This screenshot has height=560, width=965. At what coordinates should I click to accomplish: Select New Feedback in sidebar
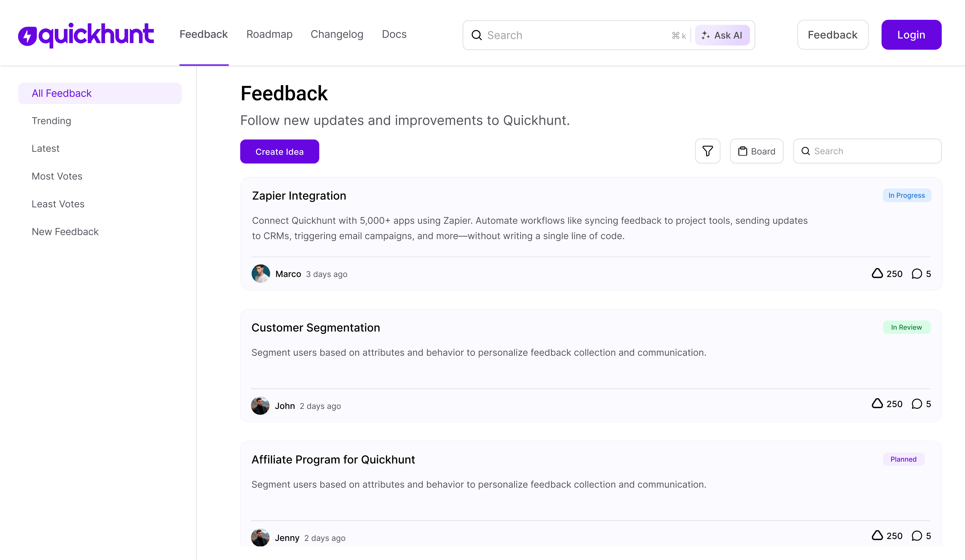point(65,232)
